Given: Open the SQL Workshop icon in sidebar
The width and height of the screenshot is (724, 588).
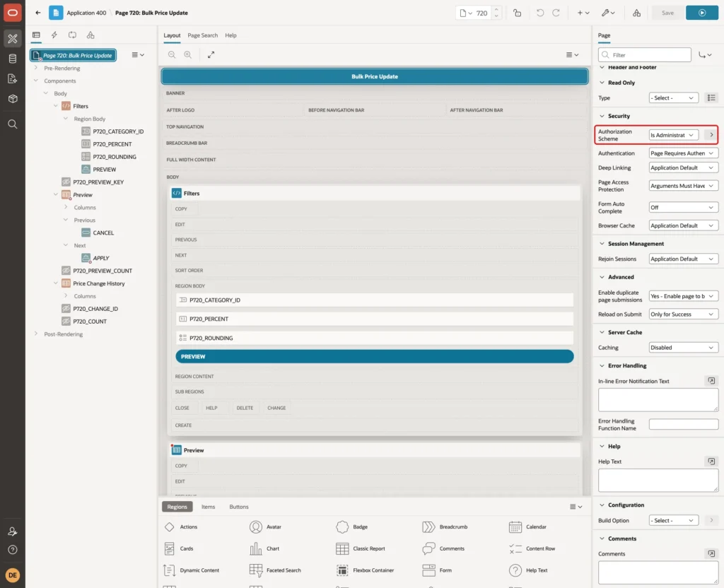Looking at the screenshot, I should 13,59.
